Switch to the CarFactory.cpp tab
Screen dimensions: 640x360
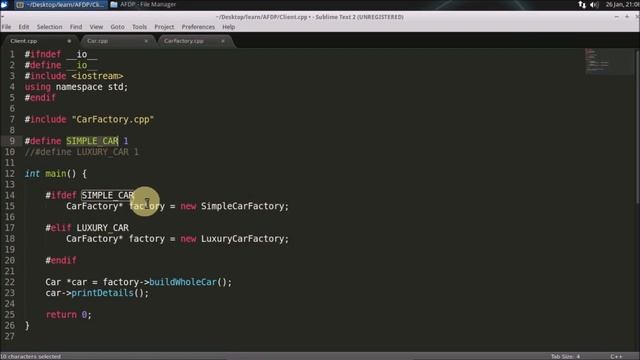pyautogui.click(x=184, y=41)
